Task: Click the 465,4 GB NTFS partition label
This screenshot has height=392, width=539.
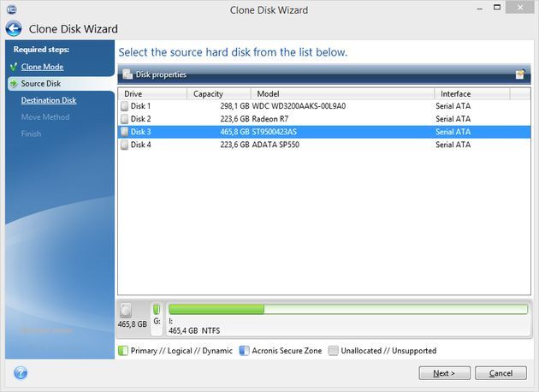Action: [194, 330]
